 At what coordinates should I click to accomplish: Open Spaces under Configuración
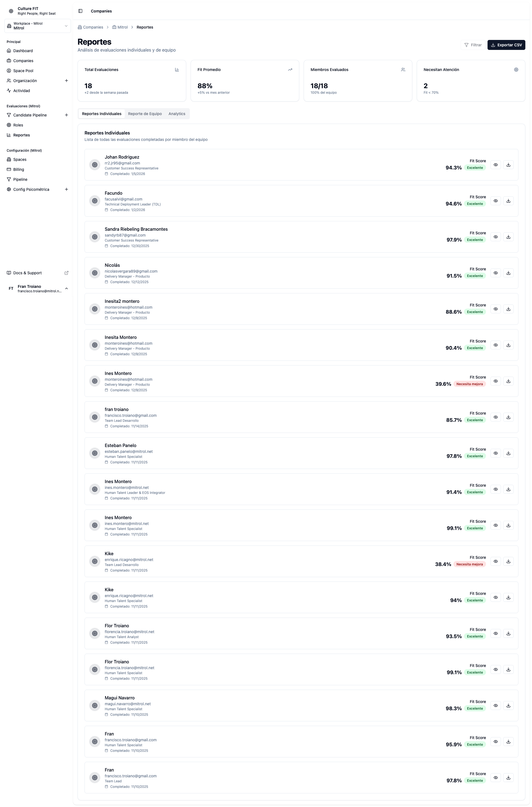19,159
